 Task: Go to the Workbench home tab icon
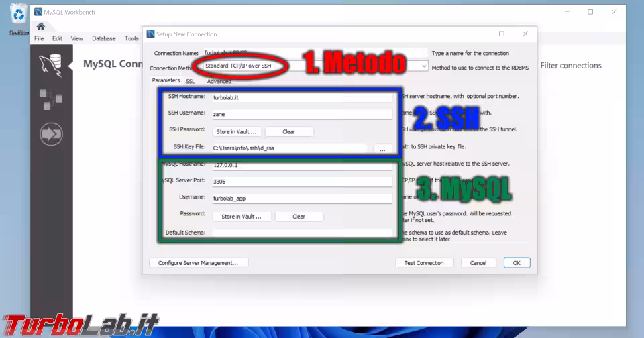click(41, 27)
